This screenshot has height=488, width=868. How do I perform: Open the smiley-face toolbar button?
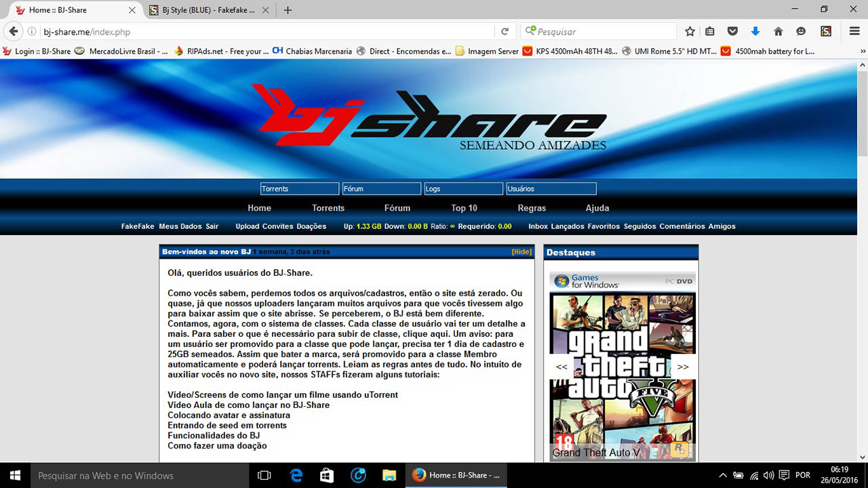point(801,32)
